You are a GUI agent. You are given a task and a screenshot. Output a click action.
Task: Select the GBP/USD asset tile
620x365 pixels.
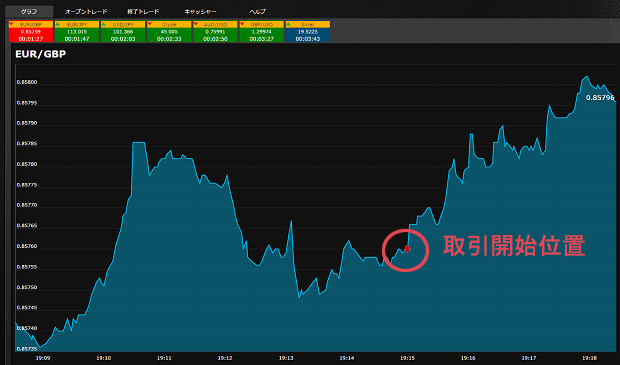(x=261, y=31)
